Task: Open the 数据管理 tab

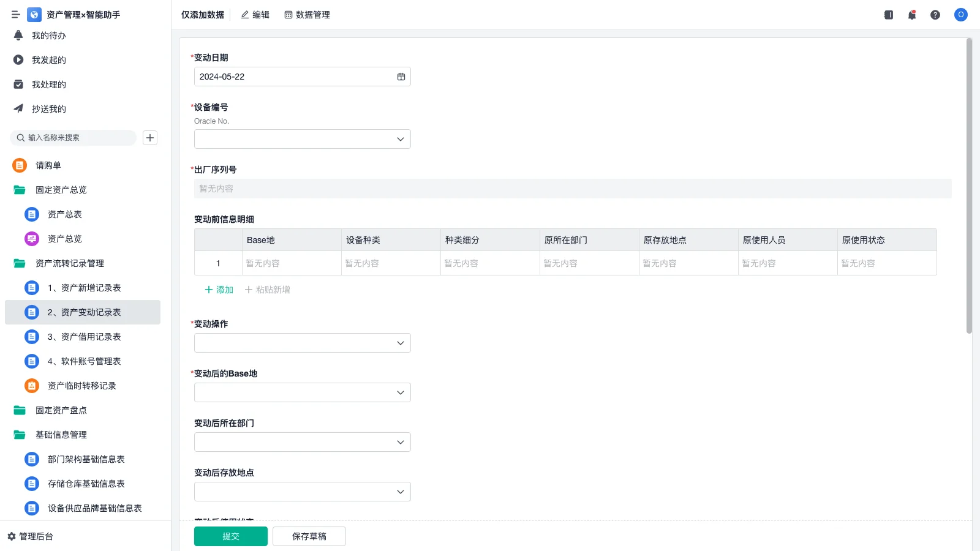Action: pyautogui.click(x=307, y=15)
